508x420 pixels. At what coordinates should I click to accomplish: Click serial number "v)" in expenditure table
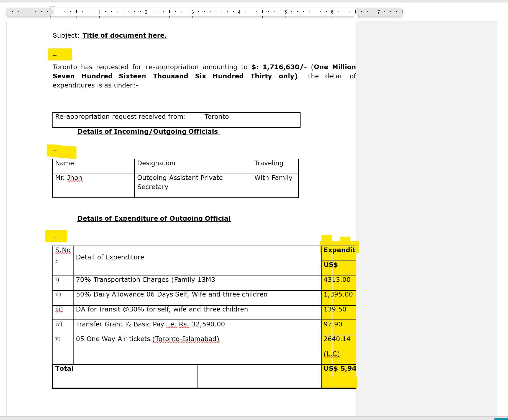click(58, 339)
